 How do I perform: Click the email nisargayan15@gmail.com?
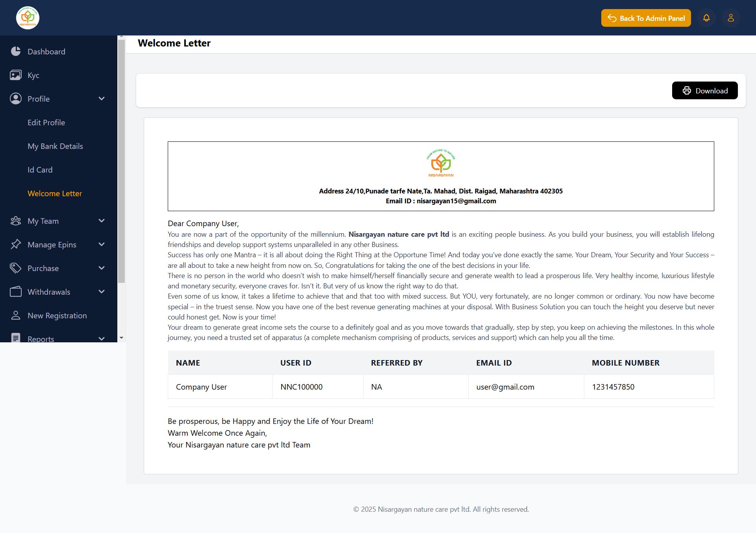456,201
